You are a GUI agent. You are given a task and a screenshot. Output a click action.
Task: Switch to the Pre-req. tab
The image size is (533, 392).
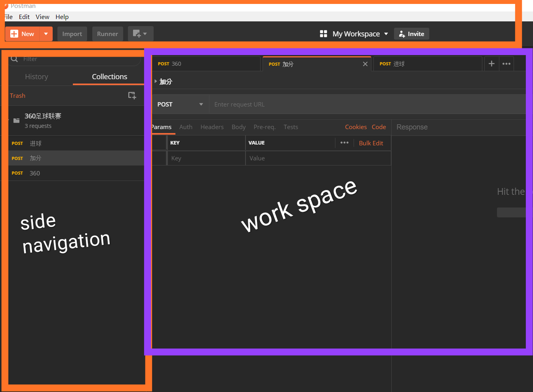point(265,127)
